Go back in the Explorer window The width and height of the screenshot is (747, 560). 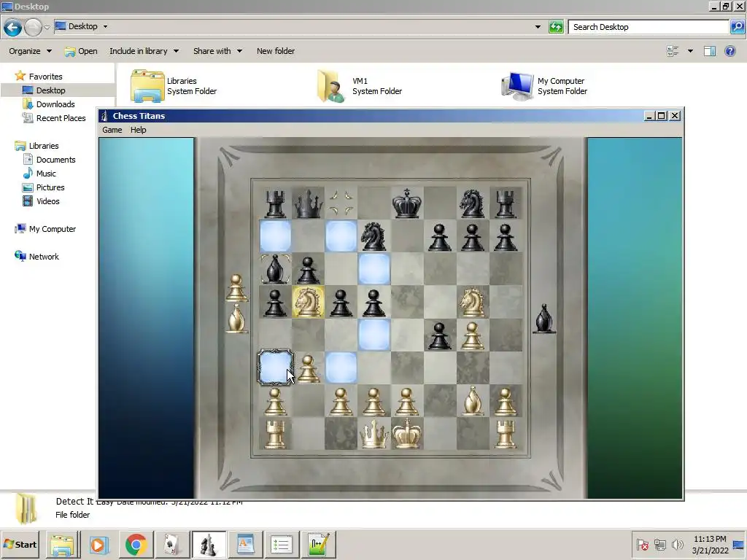tap(13, 27)
